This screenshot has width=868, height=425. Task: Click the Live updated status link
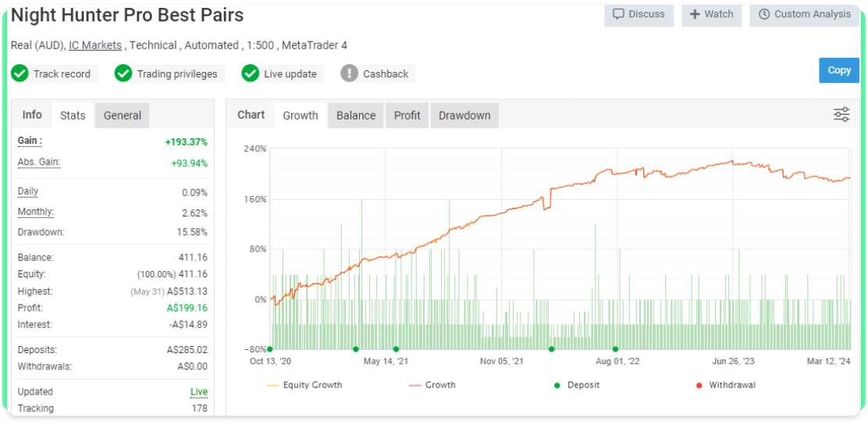click(x=199, y=391)
